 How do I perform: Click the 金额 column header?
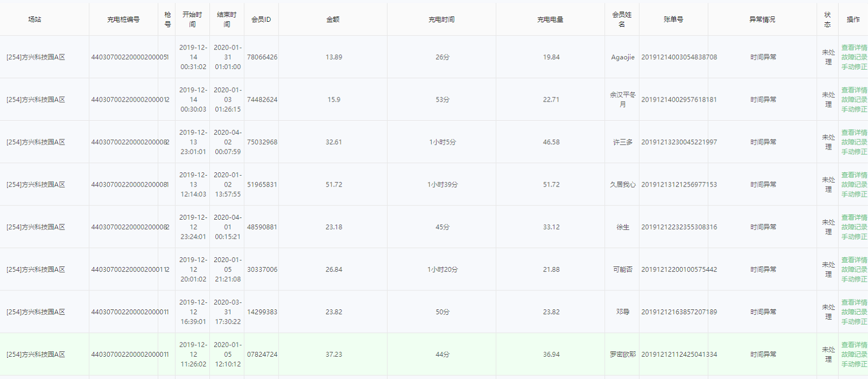333,20
